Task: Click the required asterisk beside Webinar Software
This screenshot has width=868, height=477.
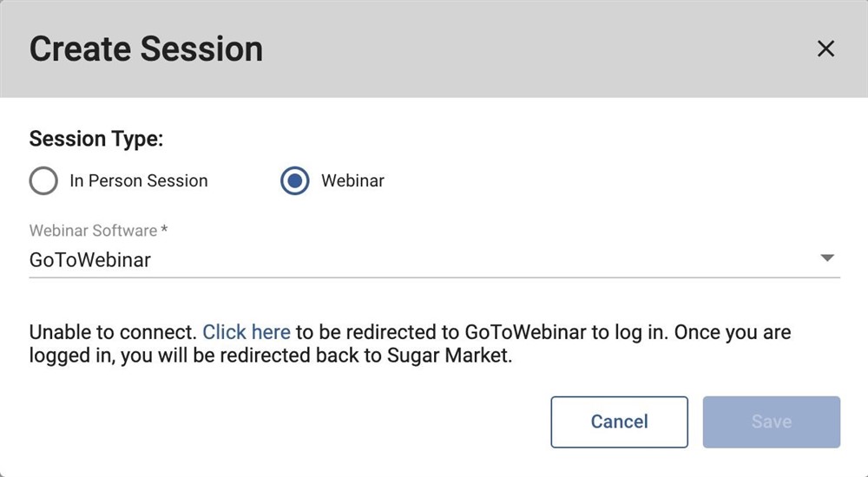Action: coord(164,231)
